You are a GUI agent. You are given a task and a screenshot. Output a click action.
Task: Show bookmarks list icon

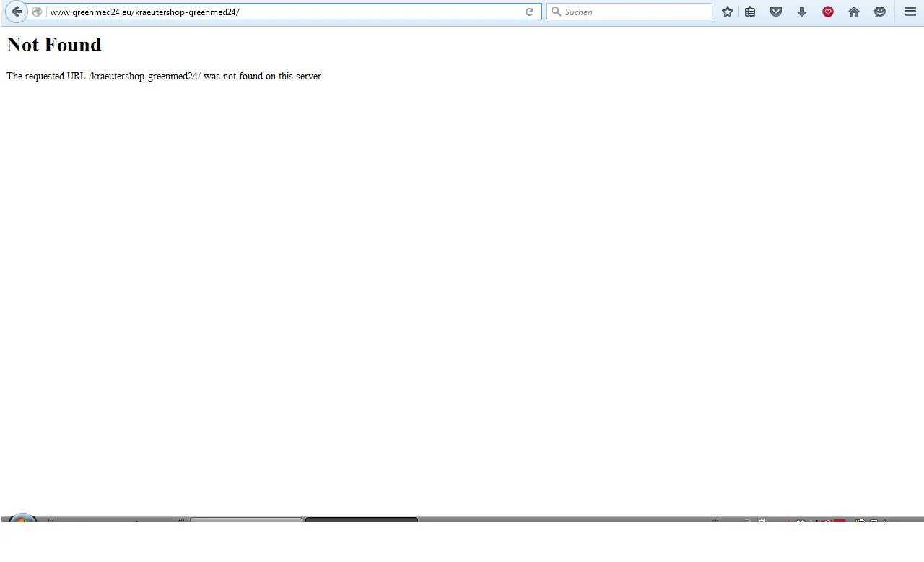click(x=751, y=12)
